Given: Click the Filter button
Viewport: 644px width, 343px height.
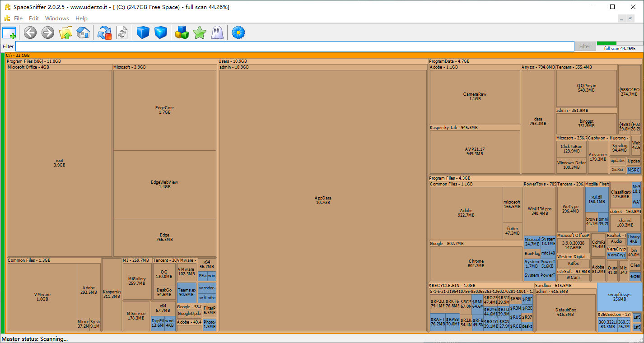Looking at the screenshot, I should pos(585,46).
